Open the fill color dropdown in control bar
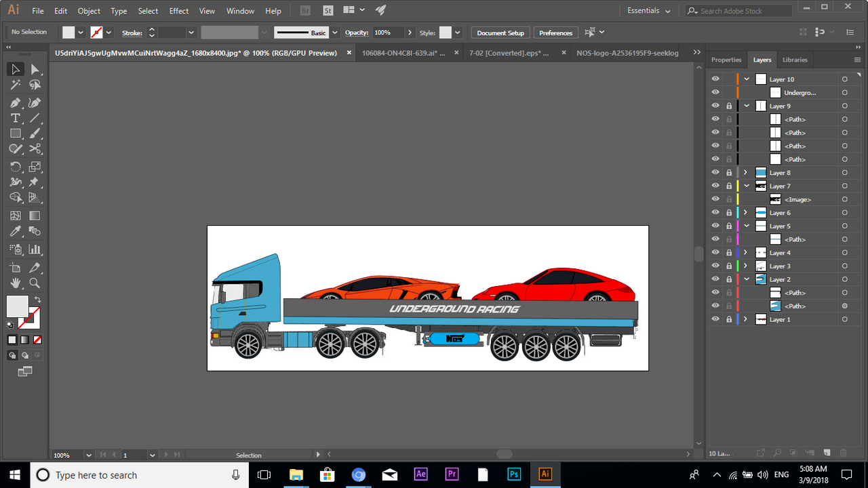 81,33
